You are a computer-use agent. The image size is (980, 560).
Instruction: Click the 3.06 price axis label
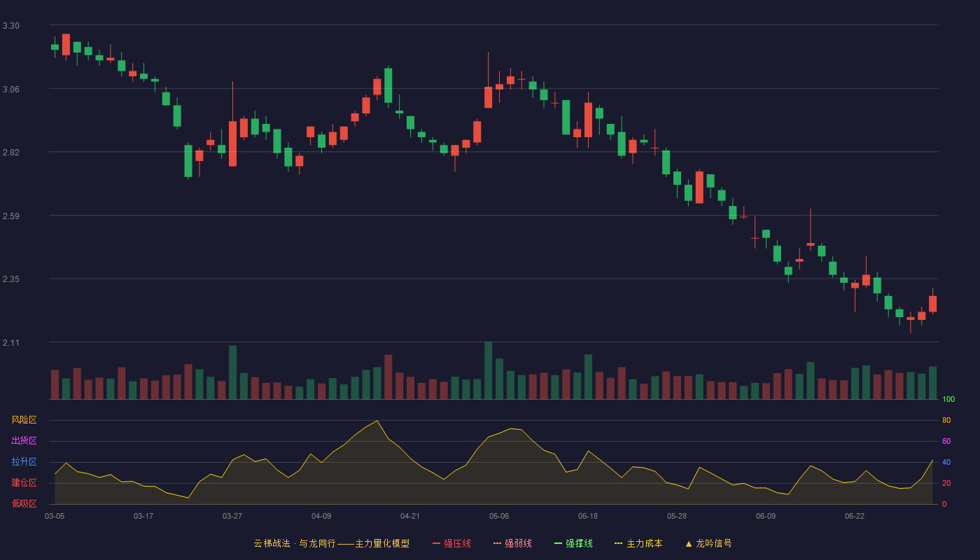coord(11,90)
